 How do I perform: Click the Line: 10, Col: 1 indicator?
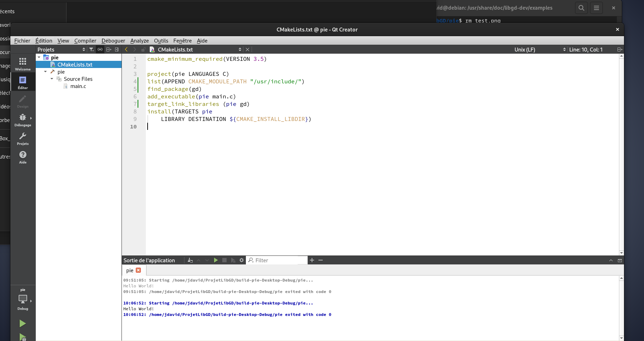point(586,49)
